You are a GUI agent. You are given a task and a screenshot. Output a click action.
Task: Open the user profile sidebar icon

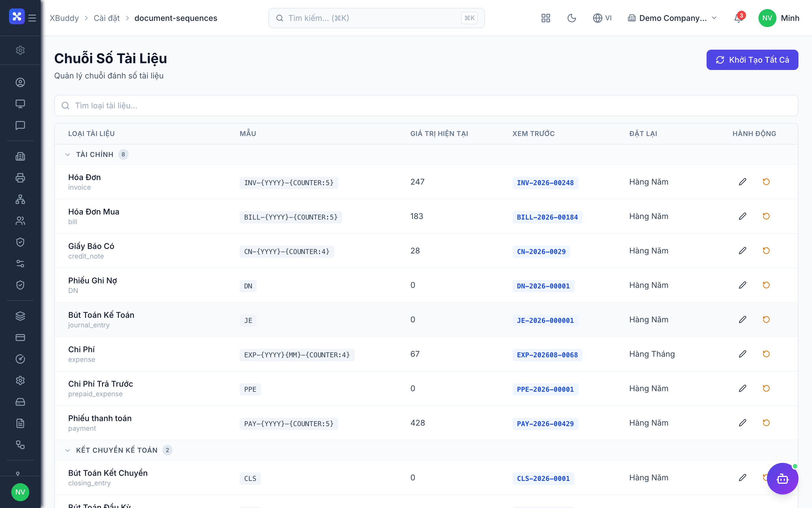[20, 82]
